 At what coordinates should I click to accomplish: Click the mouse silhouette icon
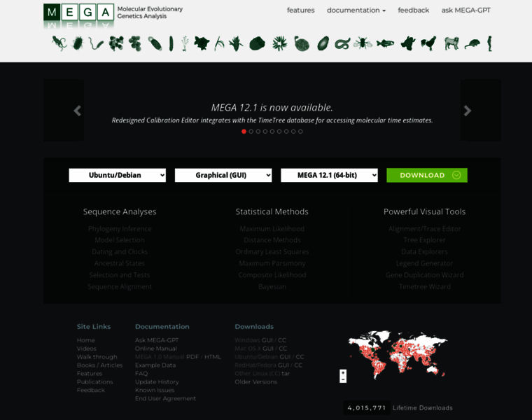[x=472, y=44]
